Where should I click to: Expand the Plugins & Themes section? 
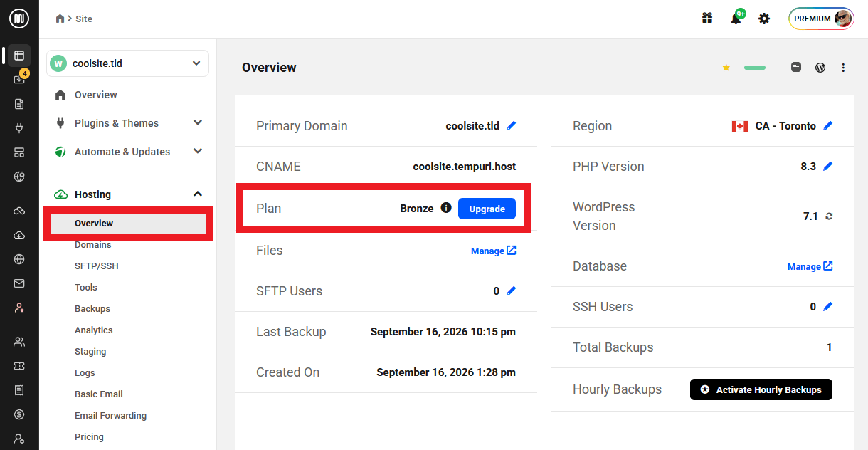[x=128, y=123]
